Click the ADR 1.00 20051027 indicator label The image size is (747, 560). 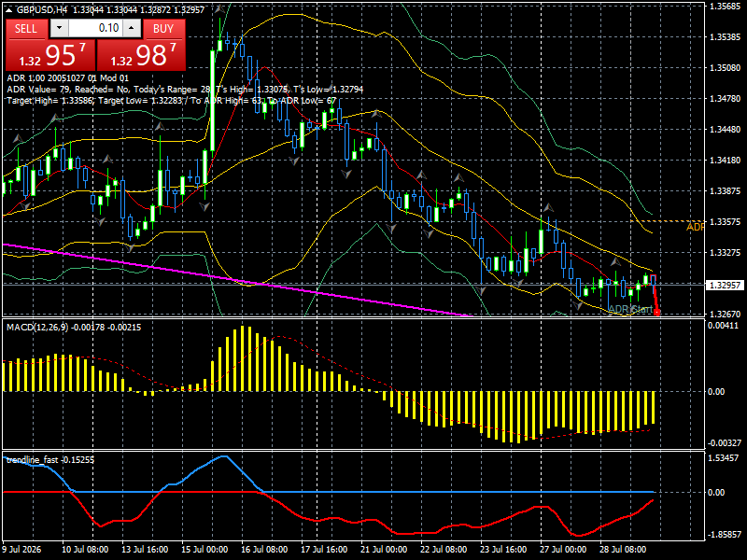click(x=67, y=78)
